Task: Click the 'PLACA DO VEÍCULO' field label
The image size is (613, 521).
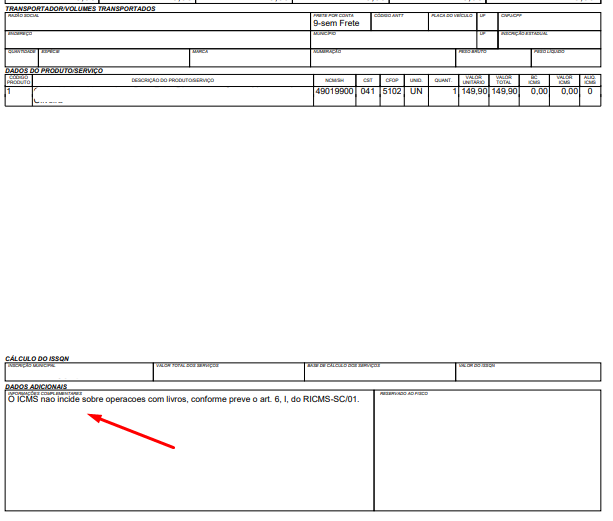Action: coord(452,16)
